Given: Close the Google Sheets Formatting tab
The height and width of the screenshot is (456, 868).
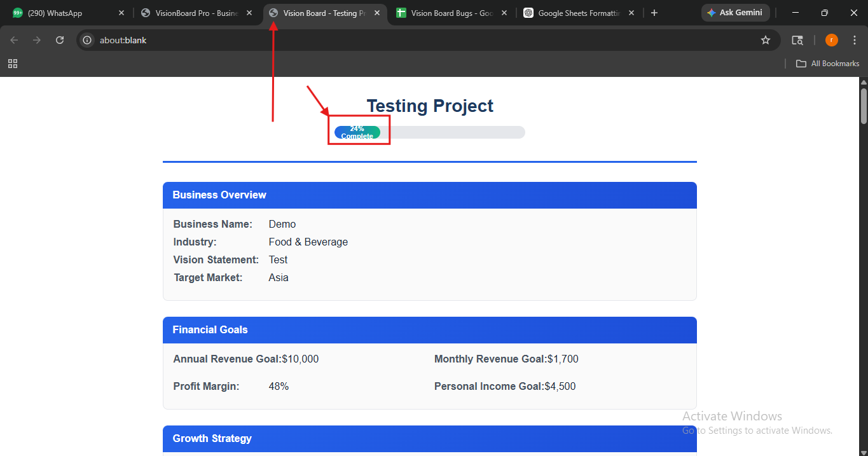Looking at the screenshot, I should pos(633,13).
